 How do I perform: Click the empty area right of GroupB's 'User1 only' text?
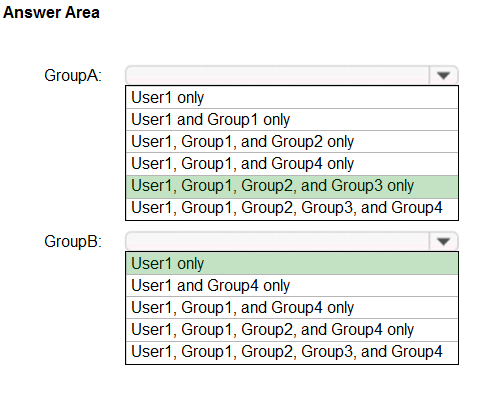click(x=331, y=263)
